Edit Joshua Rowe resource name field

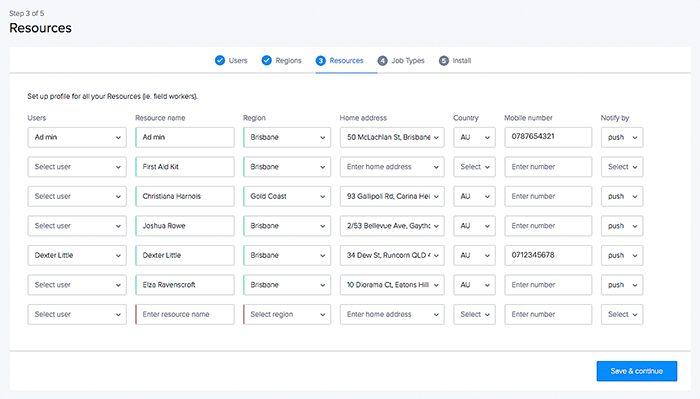coord(185,225)
